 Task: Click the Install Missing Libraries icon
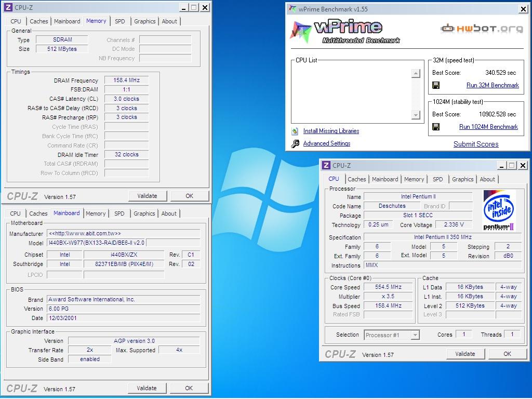tap(295, 131)
